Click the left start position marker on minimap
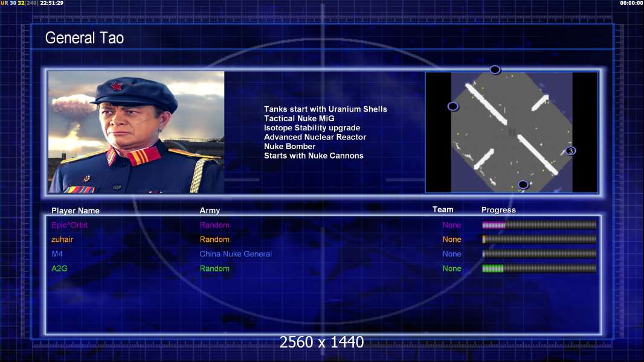 pyautogui.click(x=452, y=107)
